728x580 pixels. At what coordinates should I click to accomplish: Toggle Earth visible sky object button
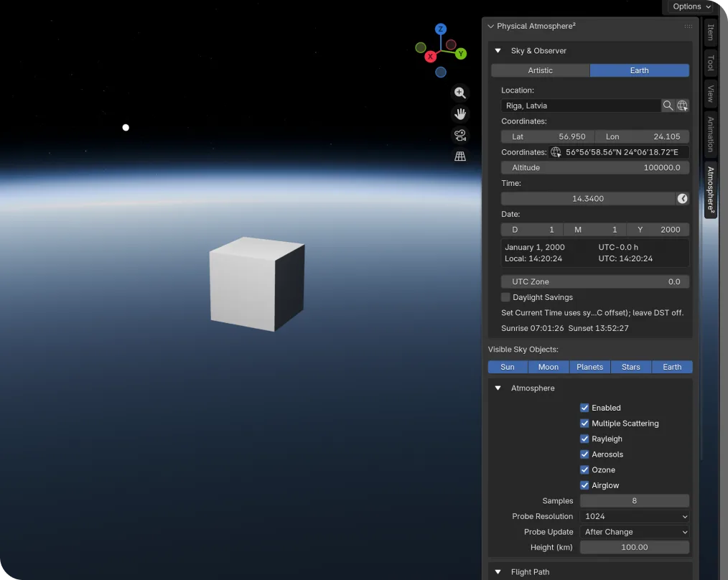(x=672, y=367)
